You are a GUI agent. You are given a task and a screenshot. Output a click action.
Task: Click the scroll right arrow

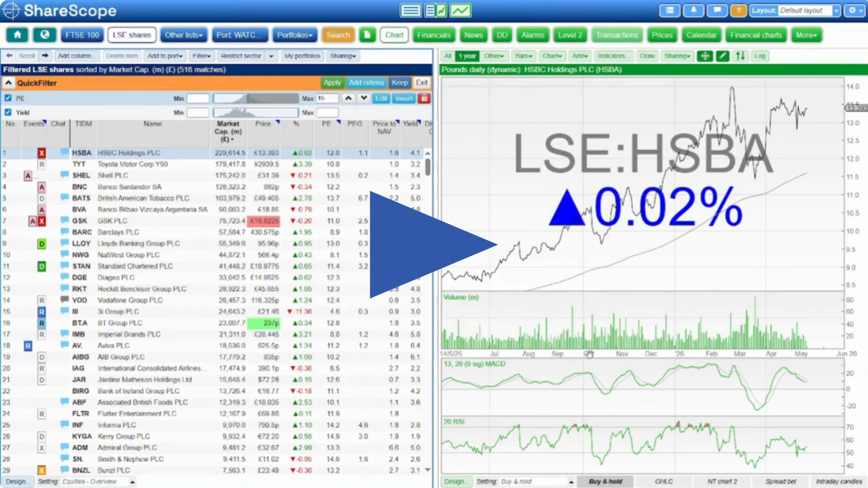click(x=45, y=56)
